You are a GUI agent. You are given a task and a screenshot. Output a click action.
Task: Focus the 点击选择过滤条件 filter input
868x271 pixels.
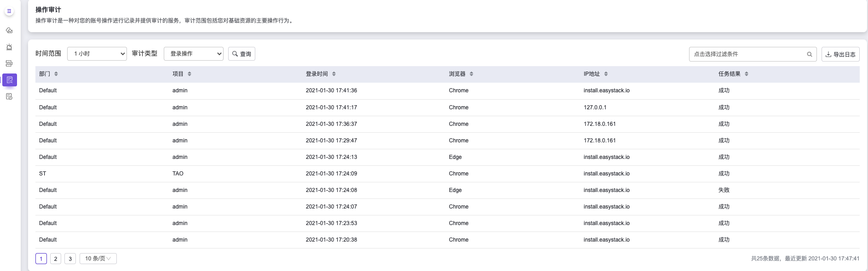coord(747,54)
